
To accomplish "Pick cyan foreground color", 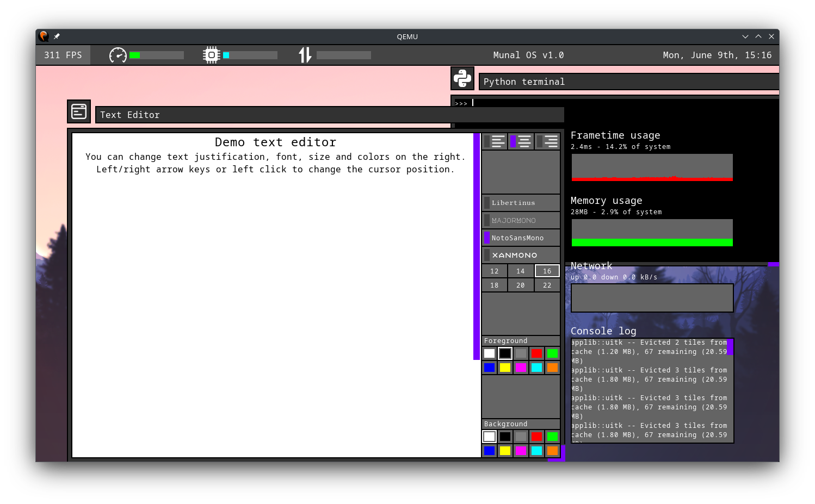I will [537, 368].
